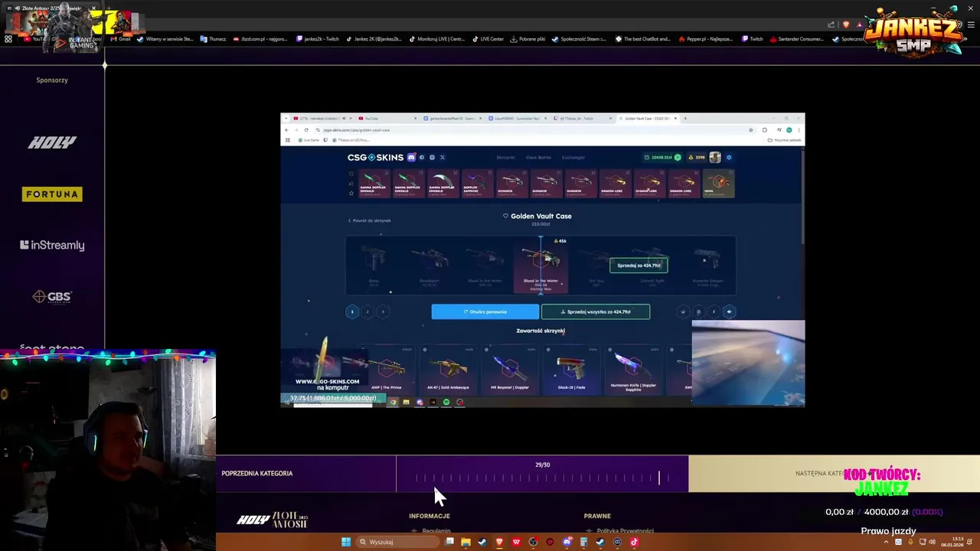Open the Tłumacz bookmark
Screen dimensions: 980x551
214,39
